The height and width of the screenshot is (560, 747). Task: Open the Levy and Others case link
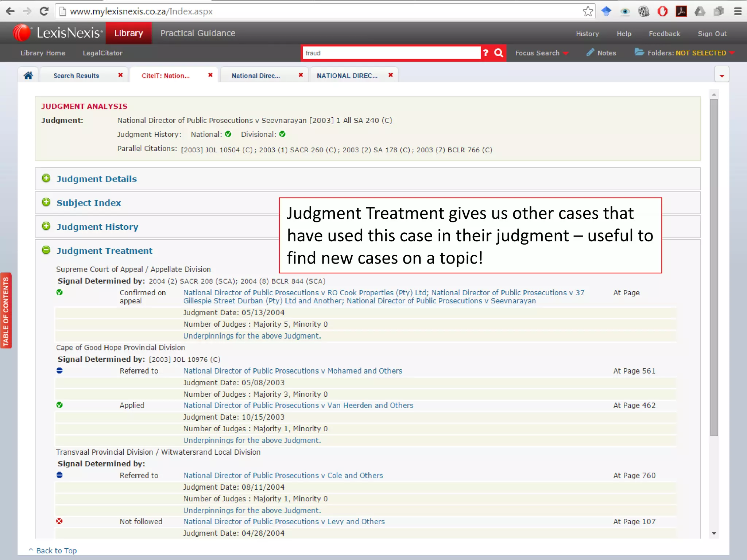click(x=284, y=522)
